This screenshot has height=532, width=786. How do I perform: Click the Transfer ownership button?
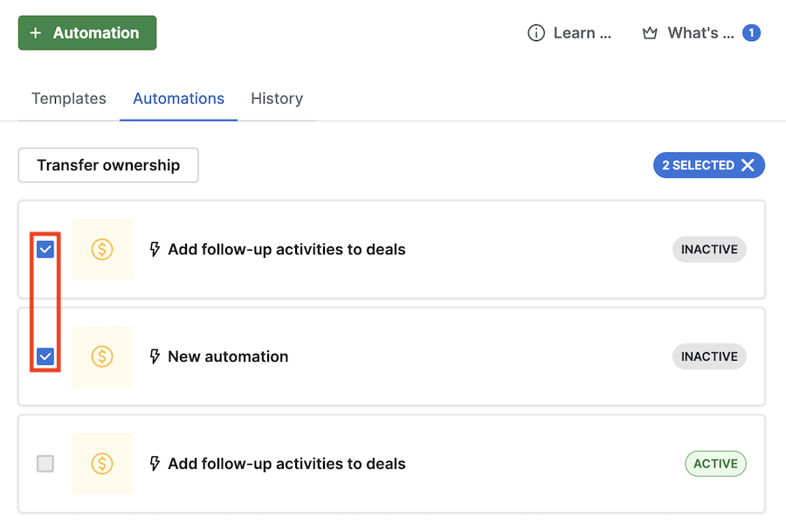pos(108,165)
